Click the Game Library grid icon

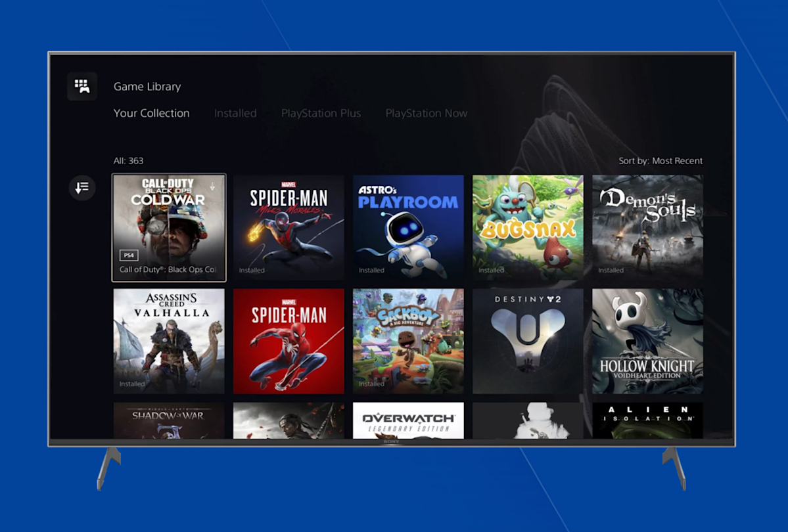82,86
